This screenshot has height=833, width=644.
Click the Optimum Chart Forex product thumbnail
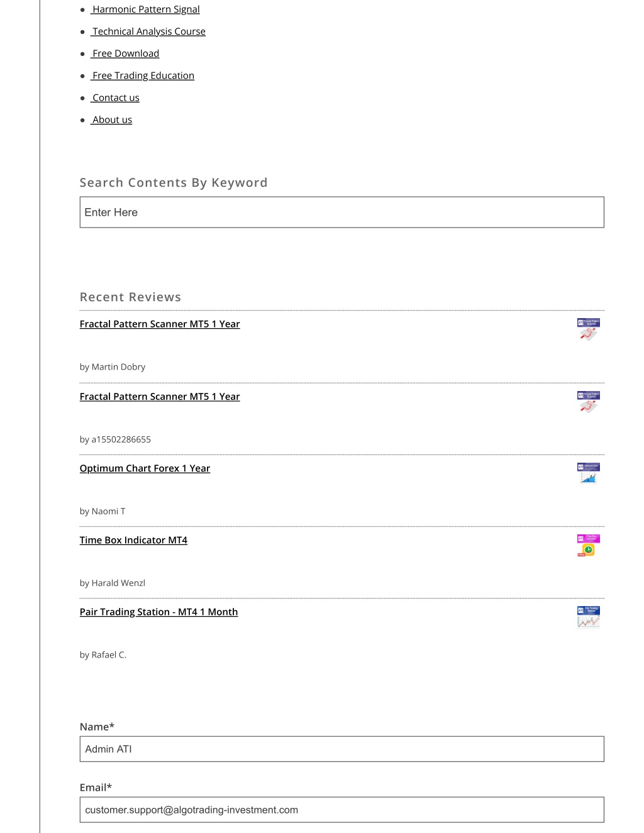589,473
